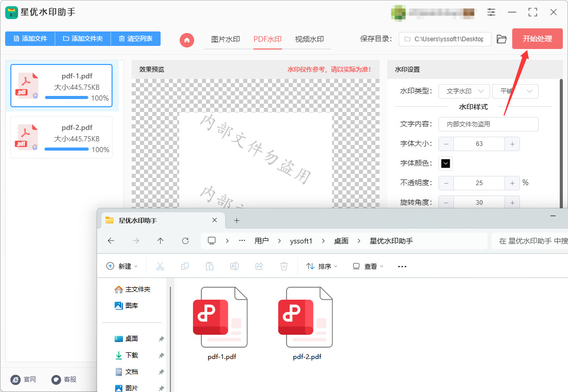Screen dimensions: 568x392
Task: Expand the 文字水印 watermark type dropdown
Action: tap(464, 91)
